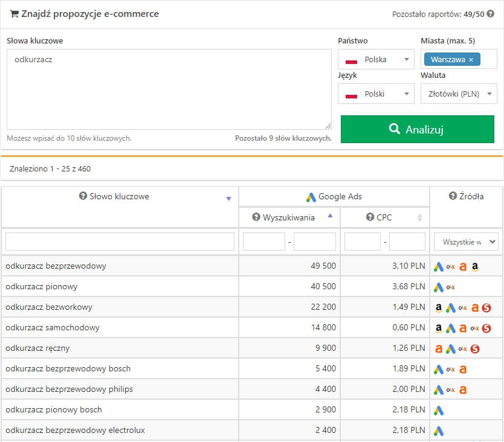Expand the Waluta currency dropdown
The image size is (504, 442).
459,94
